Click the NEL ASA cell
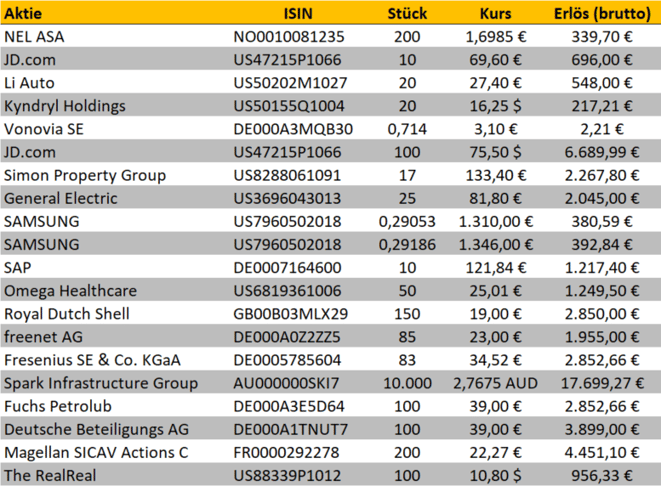Screen dimensions: 661x486 point(34,37)
